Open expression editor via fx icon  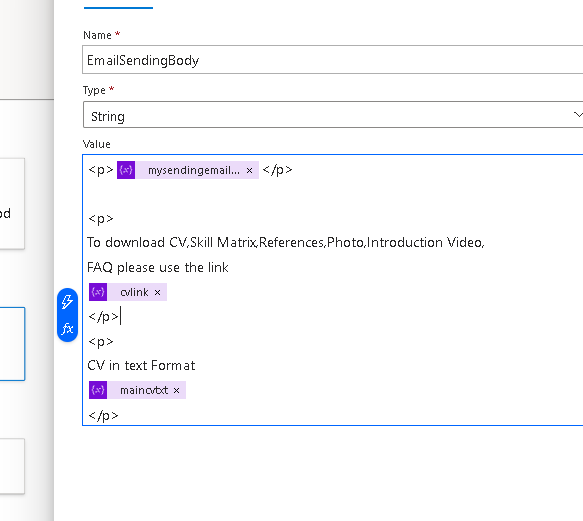(x=67, y=328)
